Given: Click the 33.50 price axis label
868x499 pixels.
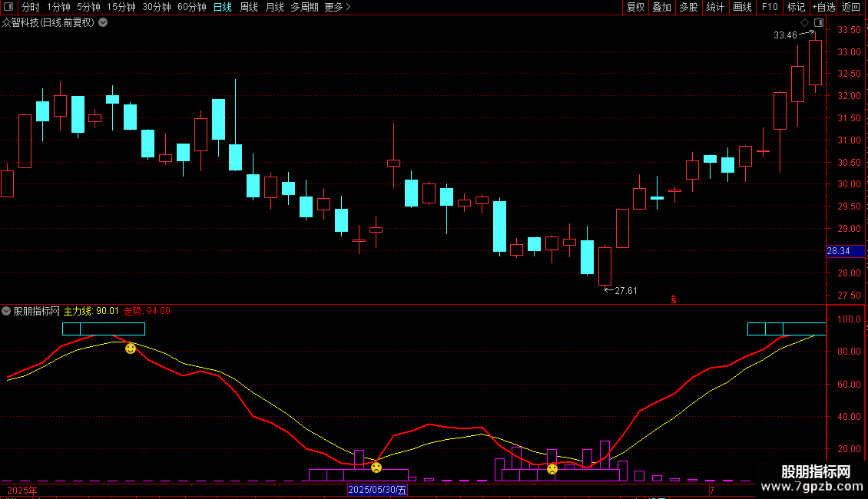Looking at the screenshot, I should pos(849,30).
